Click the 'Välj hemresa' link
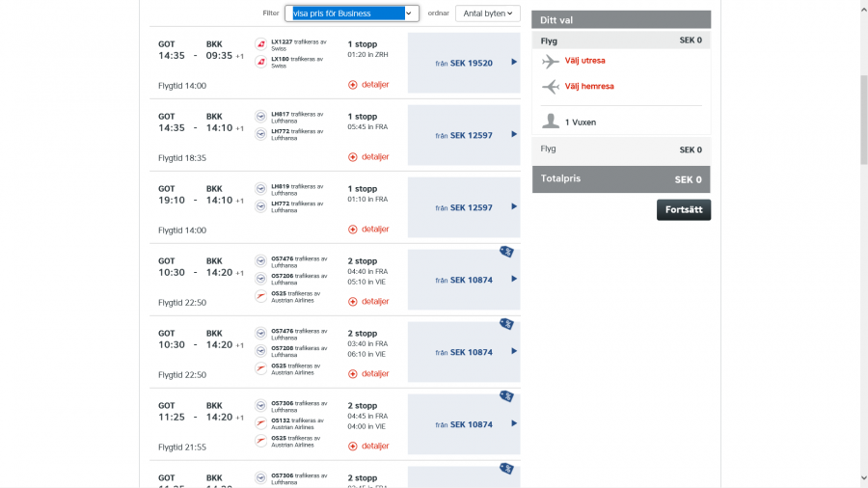Viewport: 868px width, 488px height. point(588,87)
